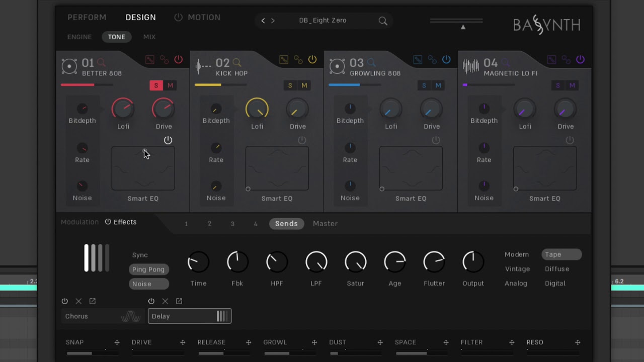Click layer 01 link chain icon
Screen dimensions: 644x362
[164, 60]
